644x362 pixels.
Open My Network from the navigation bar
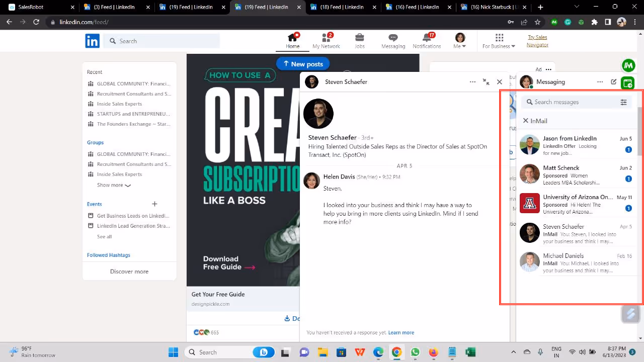[x=326, y=41]
